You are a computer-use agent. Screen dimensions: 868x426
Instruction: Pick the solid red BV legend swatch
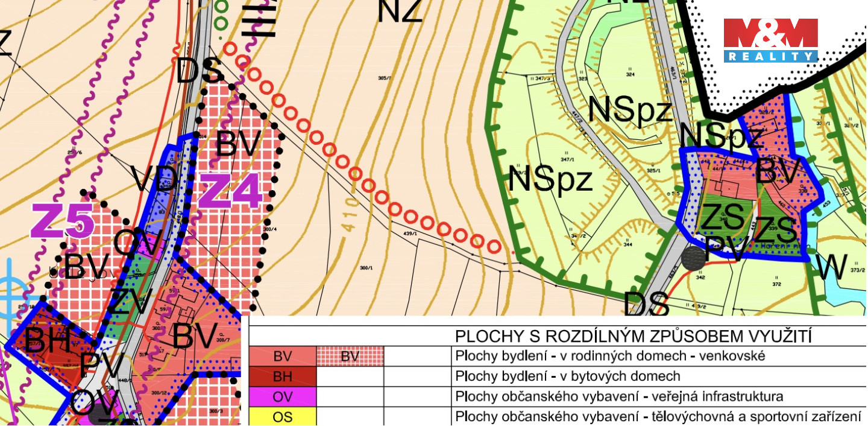click(x=282, y=356)
